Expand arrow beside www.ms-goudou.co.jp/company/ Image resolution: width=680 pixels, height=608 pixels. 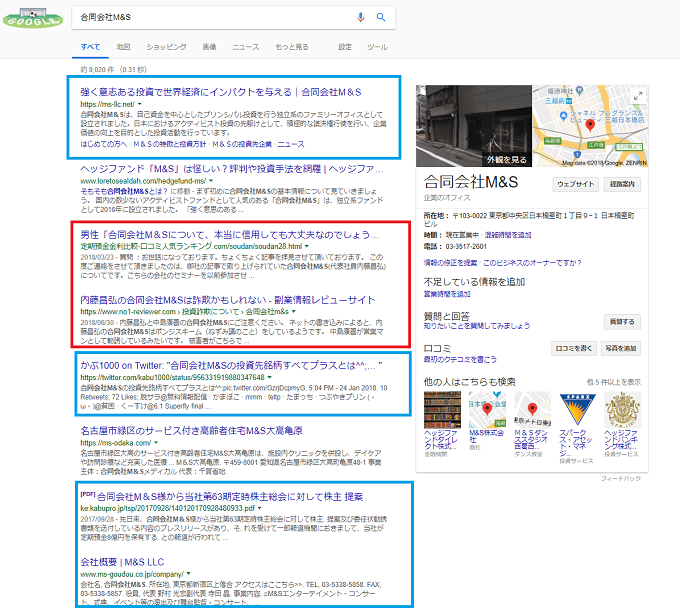(x=189, y=574)
